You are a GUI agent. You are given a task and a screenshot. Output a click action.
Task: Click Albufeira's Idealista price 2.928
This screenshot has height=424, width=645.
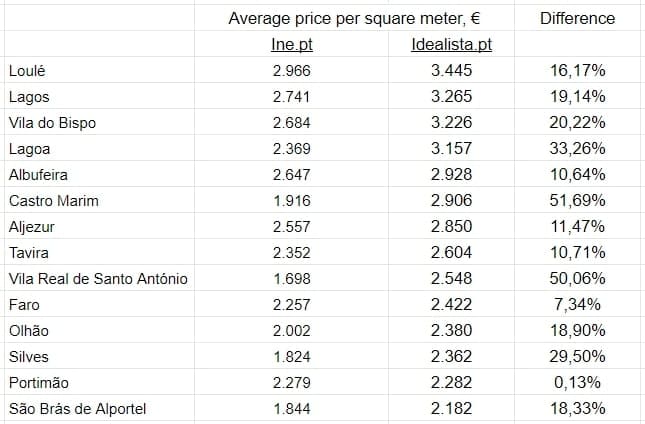click(x=451, y=175)
